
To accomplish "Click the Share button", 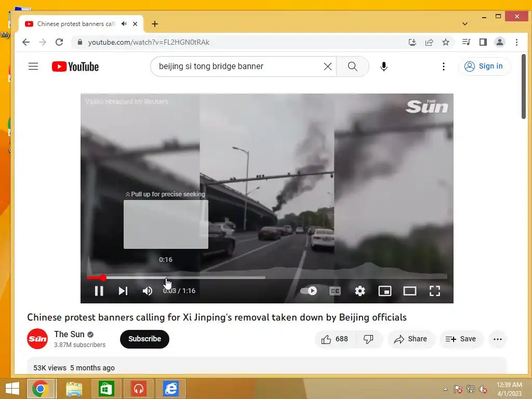I will [x=410, y=339].
